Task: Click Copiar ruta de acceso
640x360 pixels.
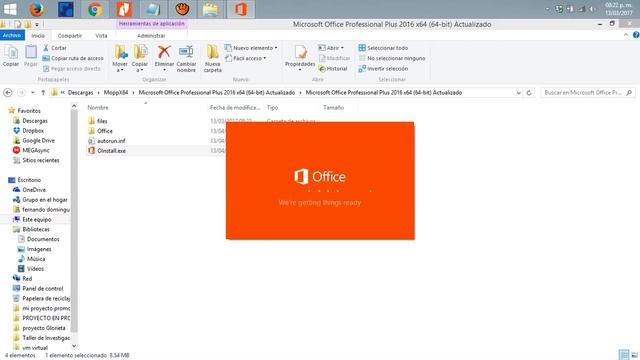Action: coord(73,58)
